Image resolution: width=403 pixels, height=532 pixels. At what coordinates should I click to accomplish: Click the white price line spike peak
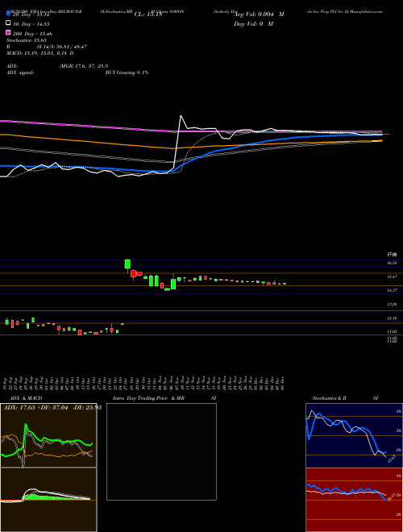pyautogui.click(x=181, y=116)
